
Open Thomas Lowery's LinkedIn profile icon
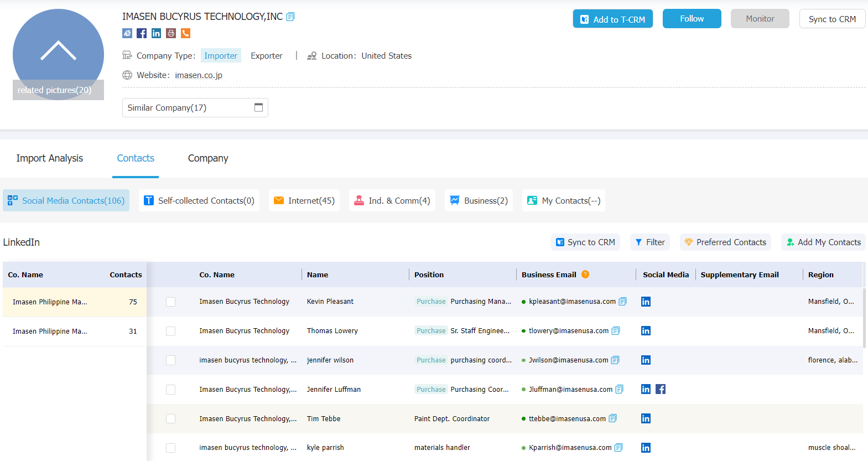pyautogui.click(x=646, y=331)
